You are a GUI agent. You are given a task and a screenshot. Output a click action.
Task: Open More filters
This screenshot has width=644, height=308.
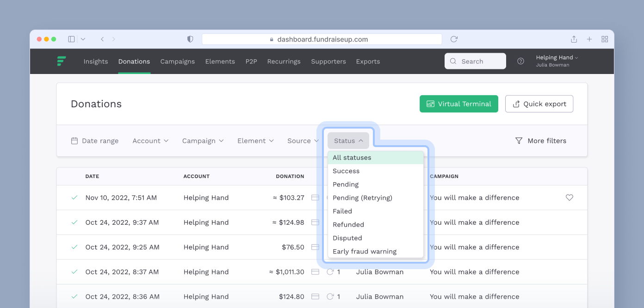pyautogui.click(x=541, y=141)
